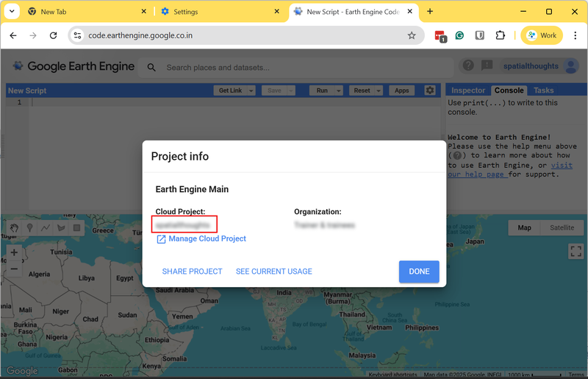Image resolution: width=588 pixels, height=379 pixels.
Task: Open the shield extension icon
Action: click(480, 35)
